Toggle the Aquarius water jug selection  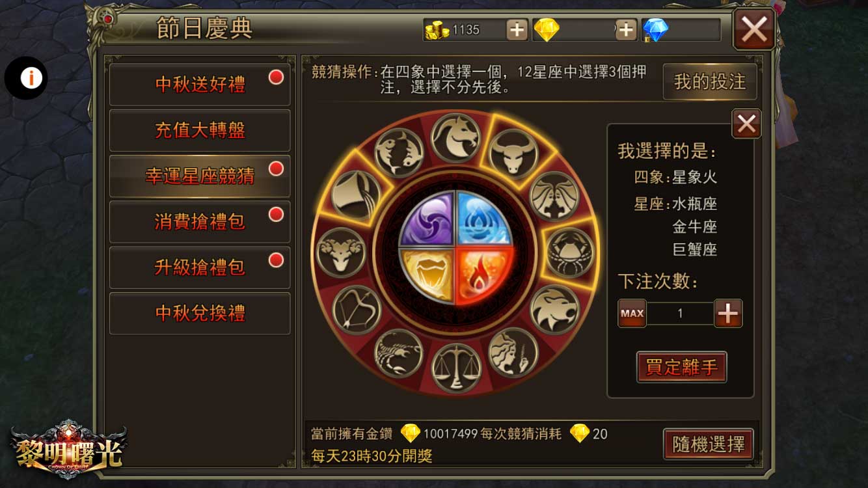356,195
